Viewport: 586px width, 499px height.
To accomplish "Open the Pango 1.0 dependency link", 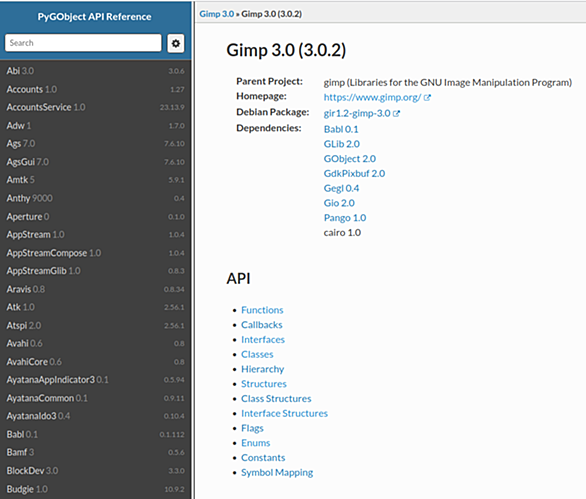I will point(345,218).
